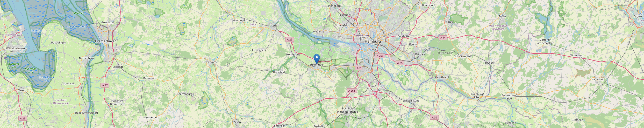
Task: Click the Wittenburg town label
Action: [577, 56]
